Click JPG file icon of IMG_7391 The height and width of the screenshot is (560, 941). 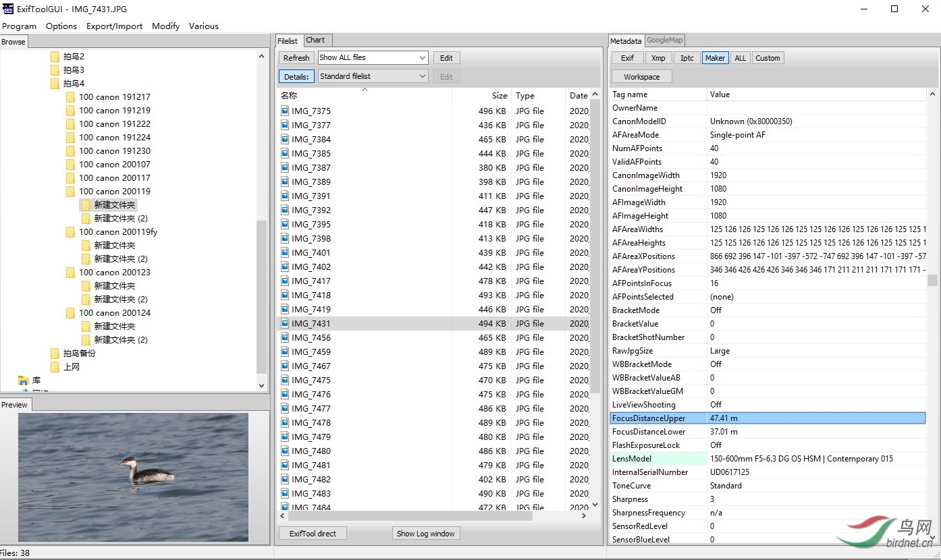tap(285, 196)
